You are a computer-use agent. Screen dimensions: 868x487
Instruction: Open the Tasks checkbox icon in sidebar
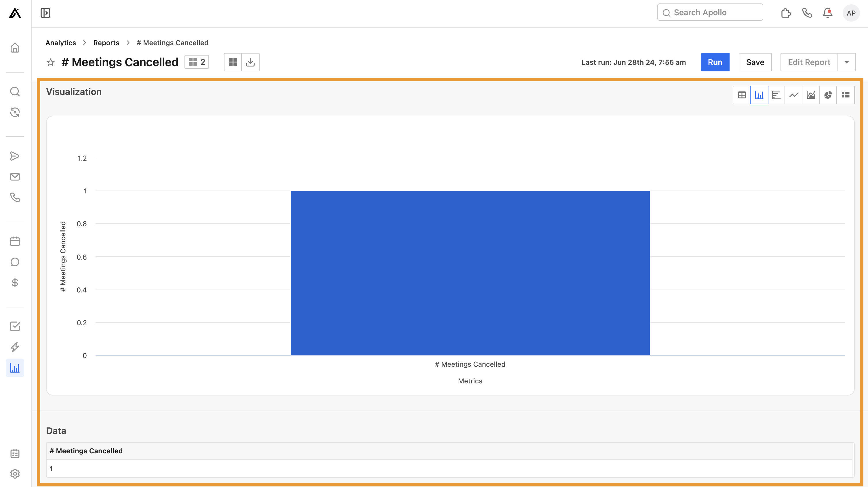tap(15, 326)
